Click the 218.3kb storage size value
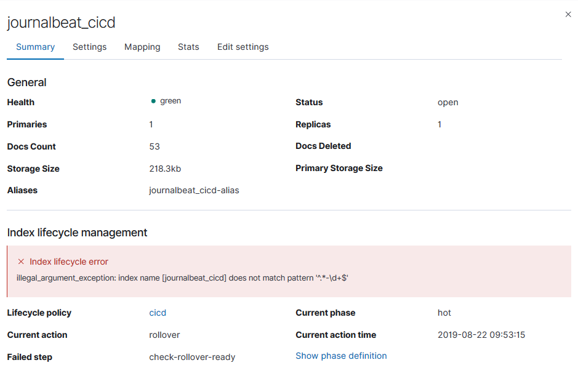Screen dimensions: 578x392 tap(165, 169)
